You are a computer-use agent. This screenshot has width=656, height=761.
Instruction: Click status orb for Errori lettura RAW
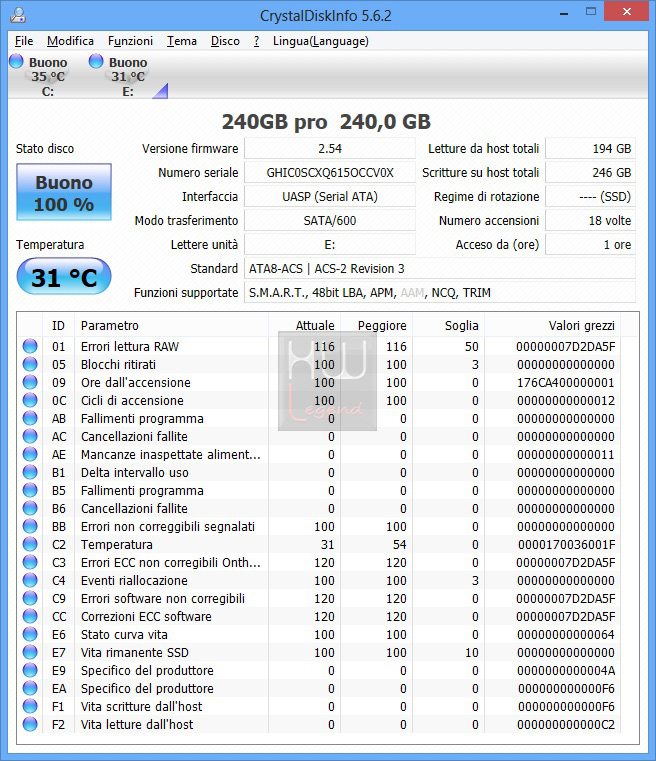(30, 346)
